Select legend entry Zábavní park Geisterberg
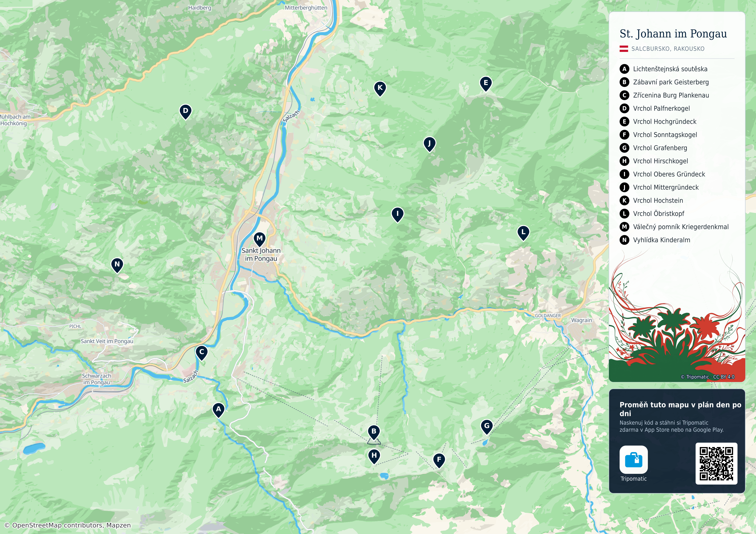This screenshot has width=756, height=534. [664, 82]
